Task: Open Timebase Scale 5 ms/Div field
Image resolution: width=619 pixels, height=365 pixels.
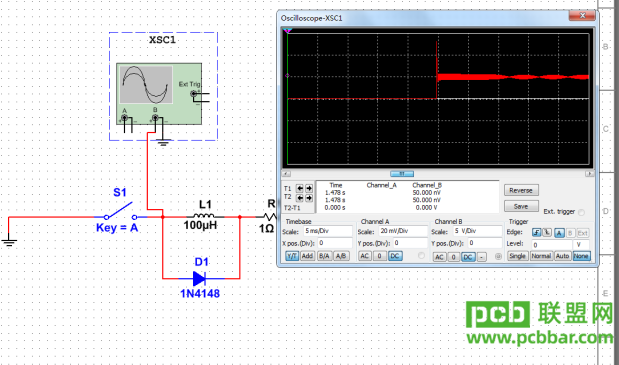Action: tap(328, 231)
